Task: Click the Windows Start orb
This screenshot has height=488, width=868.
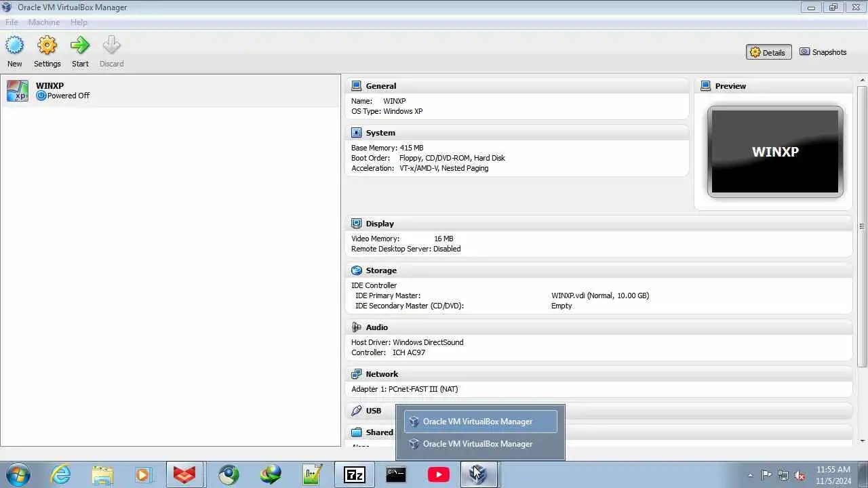Action: coord(18,474)
